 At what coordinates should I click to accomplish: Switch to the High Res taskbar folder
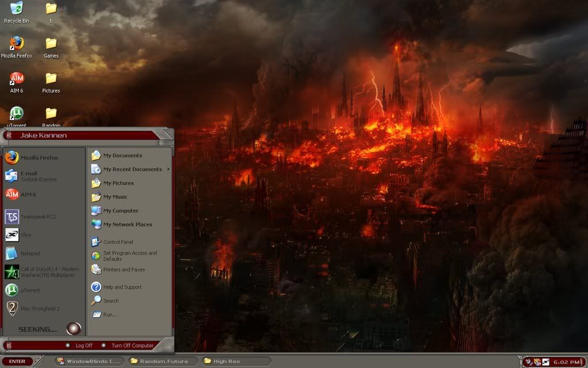tap(236, 362)
